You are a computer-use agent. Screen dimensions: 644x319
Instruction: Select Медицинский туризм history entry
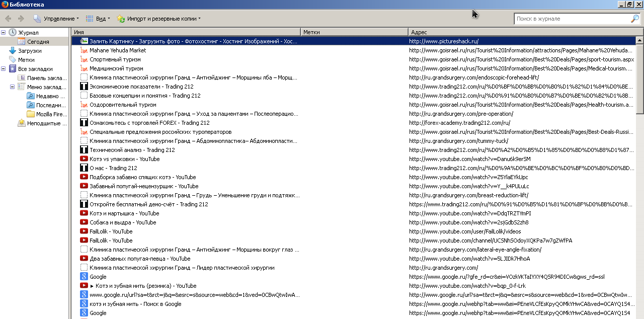point(353,68)
